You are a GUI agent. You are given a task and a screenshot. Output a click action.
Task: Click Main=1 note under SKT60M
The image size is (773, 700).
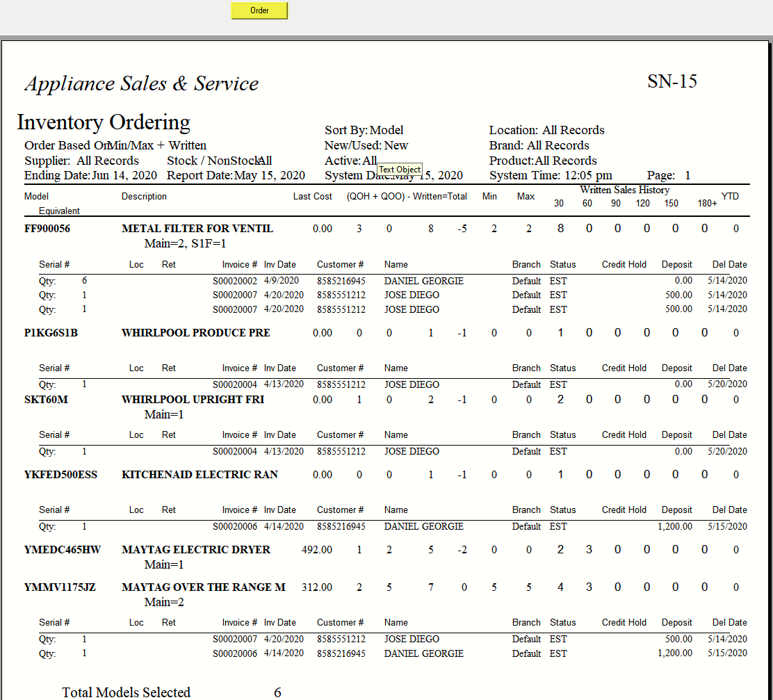pos(164,414)
